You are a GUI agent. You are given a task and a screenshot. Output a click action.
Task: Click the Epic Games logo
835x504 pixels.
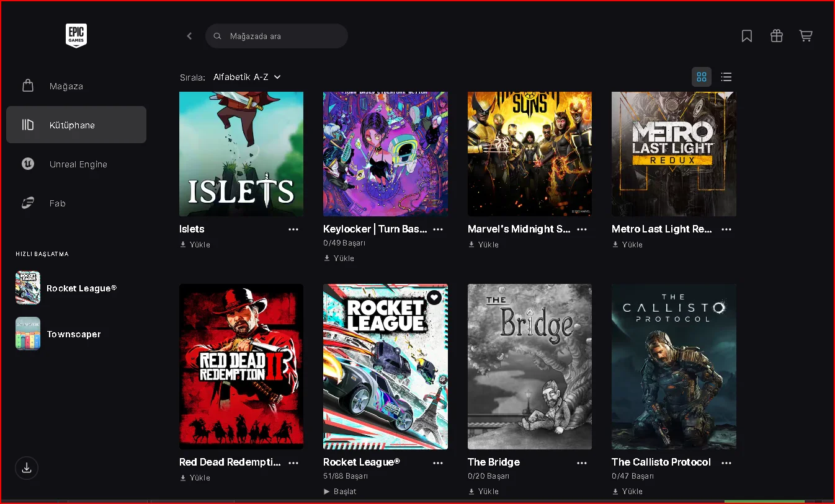coord(76,35)
